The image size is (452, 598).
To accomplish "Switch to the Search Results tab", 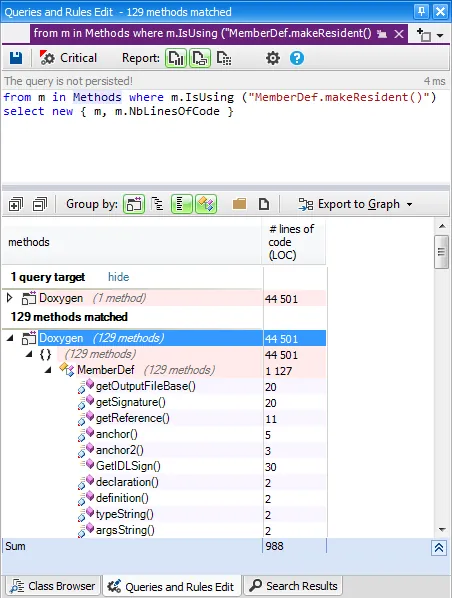I will point(294,586).
